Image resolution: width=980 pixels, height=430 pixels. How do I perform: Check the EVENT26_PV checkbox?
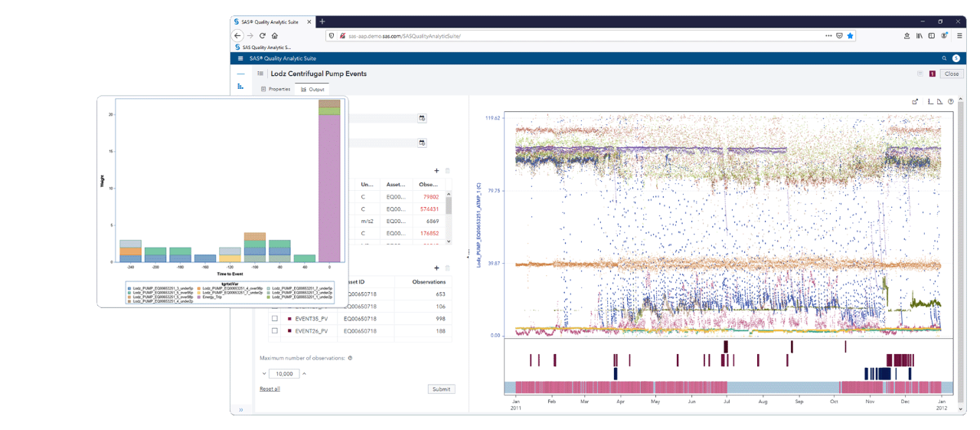click(x=275, y=330)
